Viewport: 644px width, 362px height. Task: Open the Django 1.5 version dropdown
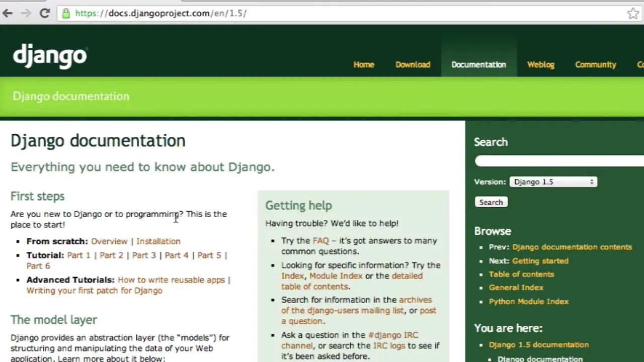coord(553,182)
